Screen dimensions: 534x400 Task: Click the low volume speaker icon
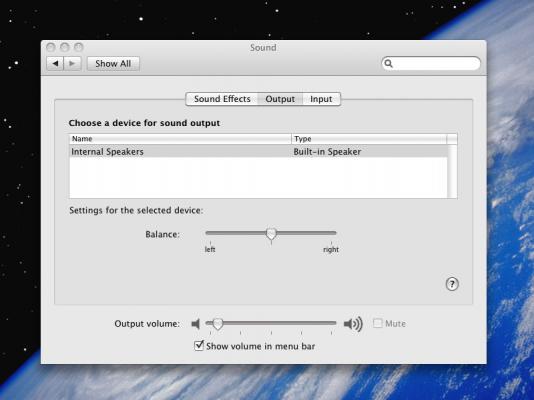coord(196,324)
